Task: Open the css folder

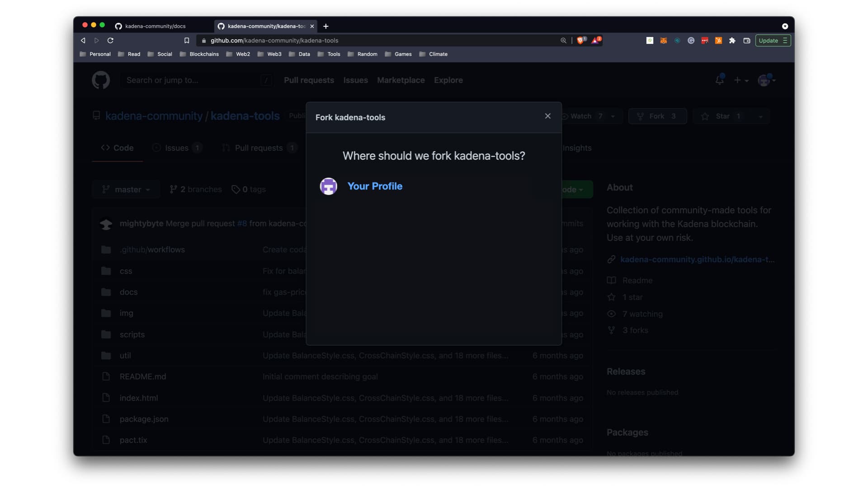Action: 126,271
